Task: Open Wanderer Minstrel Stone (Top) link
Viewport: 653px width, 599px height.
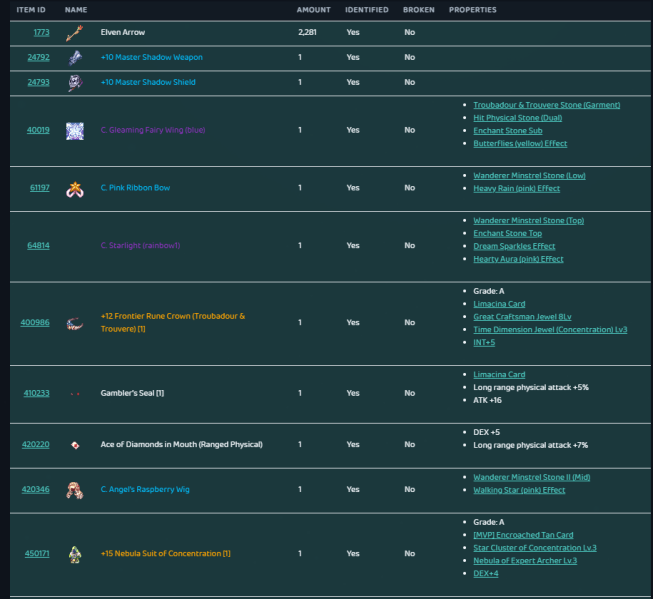Action: 528,221
